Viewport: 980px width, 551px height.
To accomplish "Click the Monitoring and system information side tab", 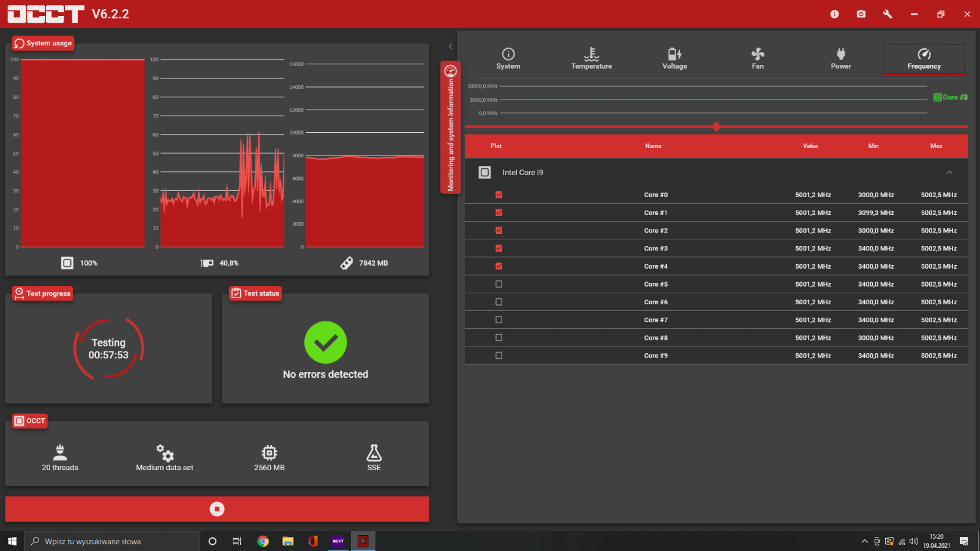I will click(450, 127).
